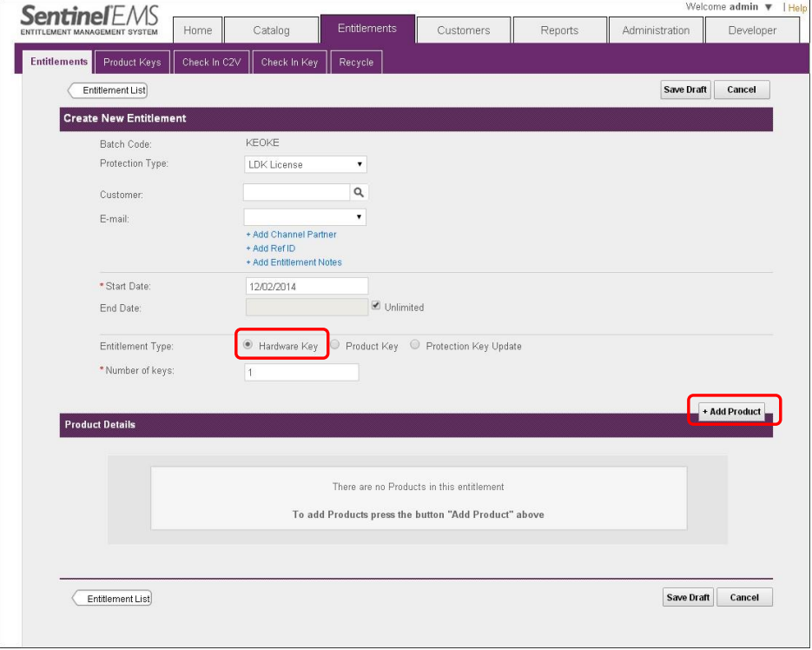Screen dimensions: 812x650
Task: Click the customer search magnifier icon
Action: point(358,193)
